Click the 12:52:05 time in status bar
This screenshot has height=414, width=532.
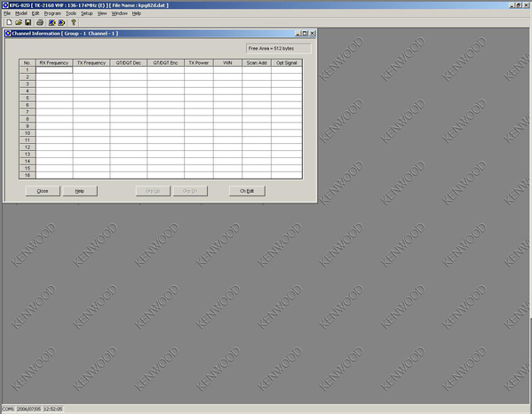(x=53, y=409)
